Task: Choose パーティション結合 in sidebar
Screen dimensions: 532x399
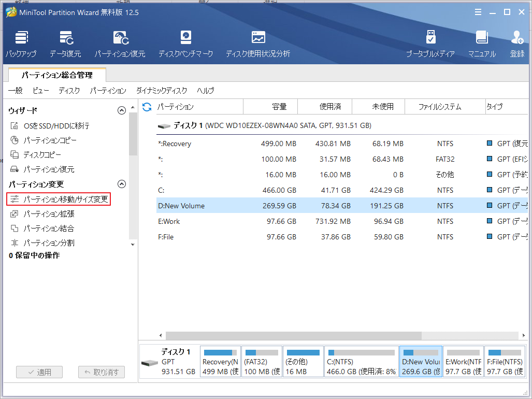Action: tap(42, 229)
